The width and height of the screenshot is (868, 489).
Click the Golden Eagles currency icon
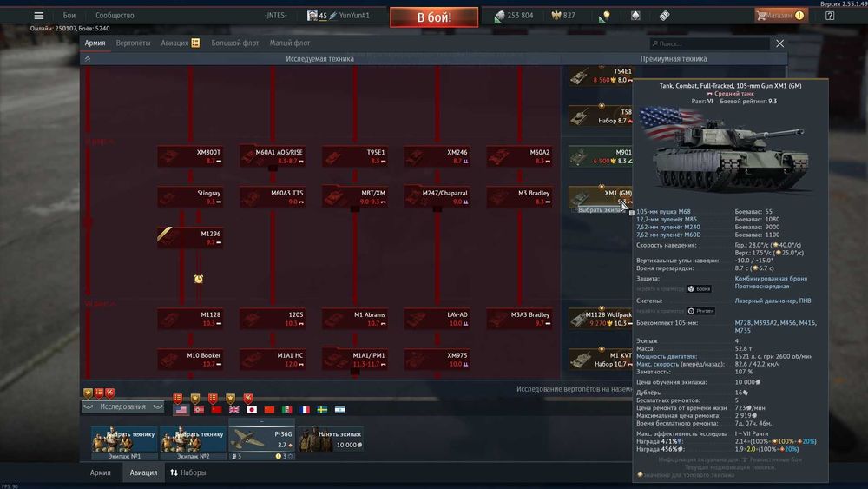point(556,16)
